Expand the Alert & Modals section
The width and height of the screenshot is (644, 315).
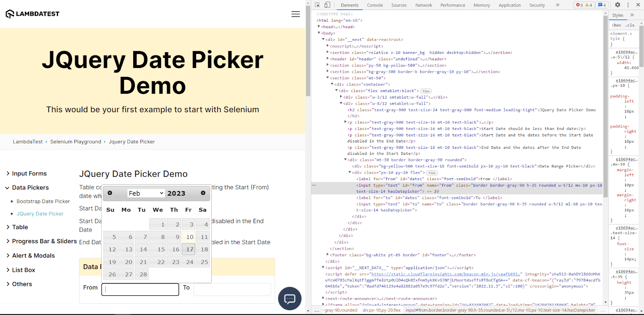point(31,255)
